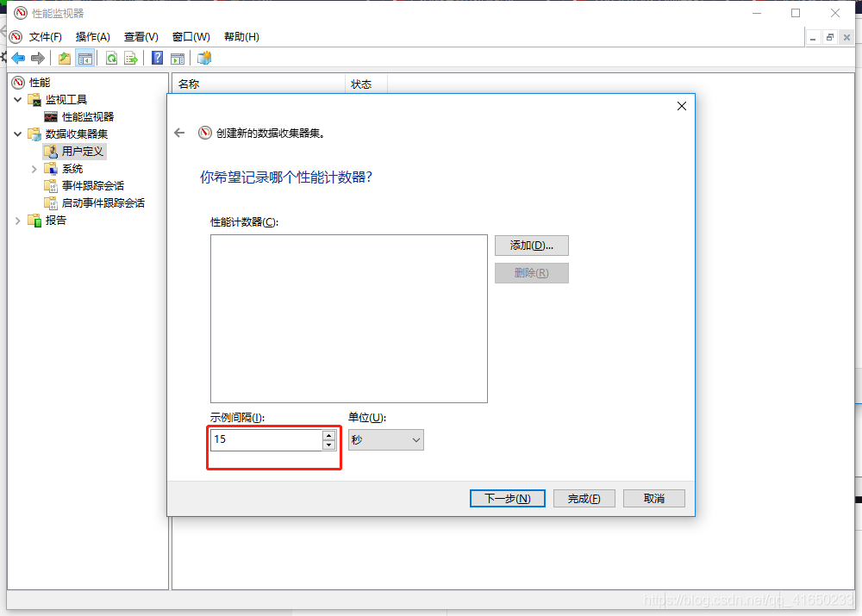Select 报告 in the tree

[x=55, y=221]
